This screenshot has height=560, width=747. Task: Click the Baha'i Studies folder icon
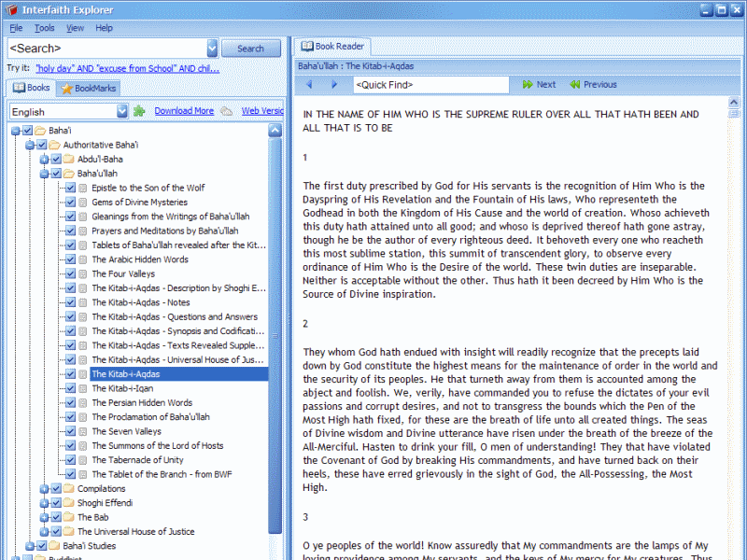(x=54, y=546)
